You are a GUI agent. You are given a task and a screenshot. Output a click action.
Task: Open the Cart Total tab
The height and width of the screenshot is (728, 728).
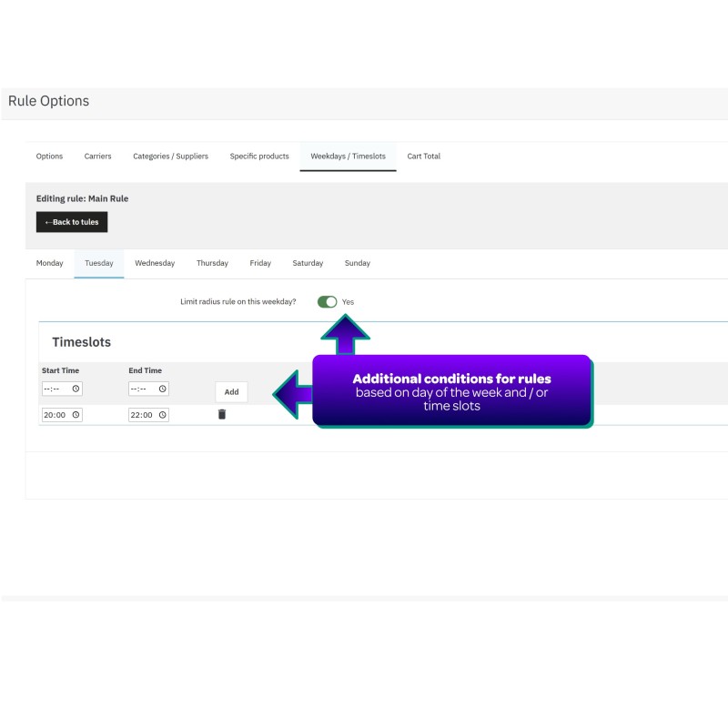pos(423,157)
